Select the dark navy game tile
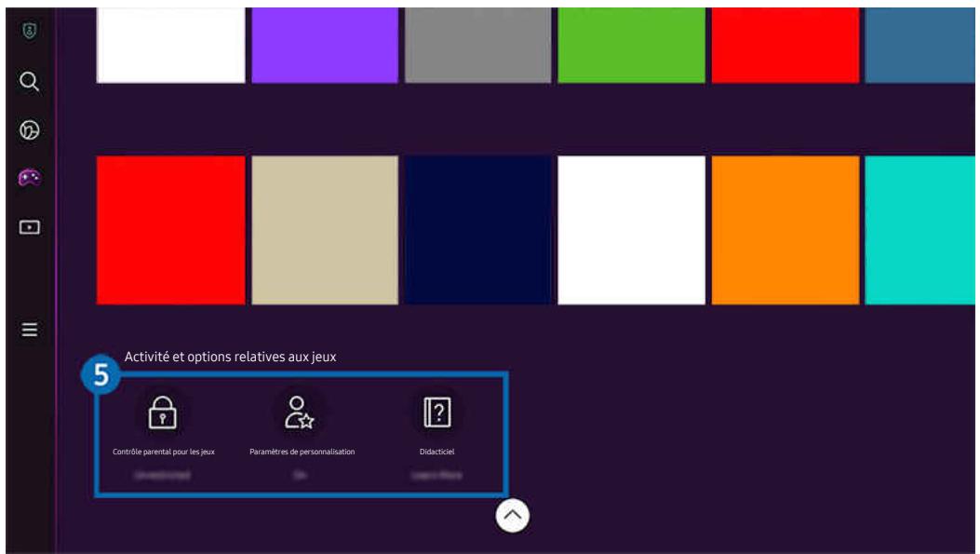 tap(478, 230)
